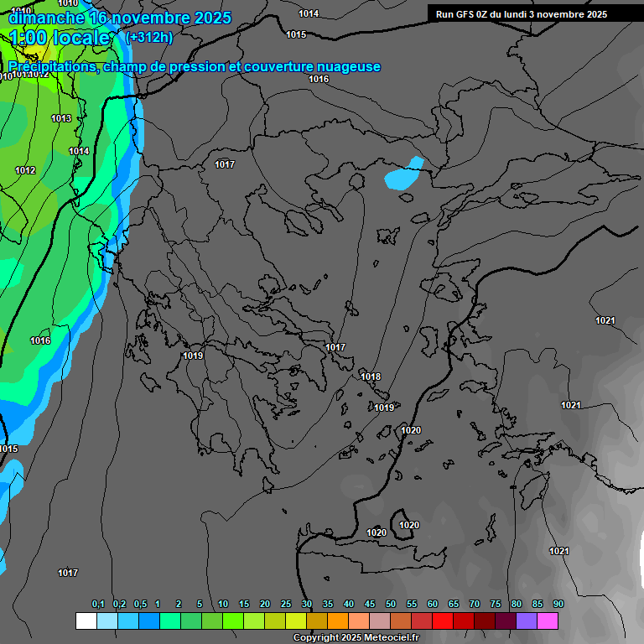Select the orange legend swatch near 35
The width and height of the screenshot is (644, 644).
tap(338, 621)
